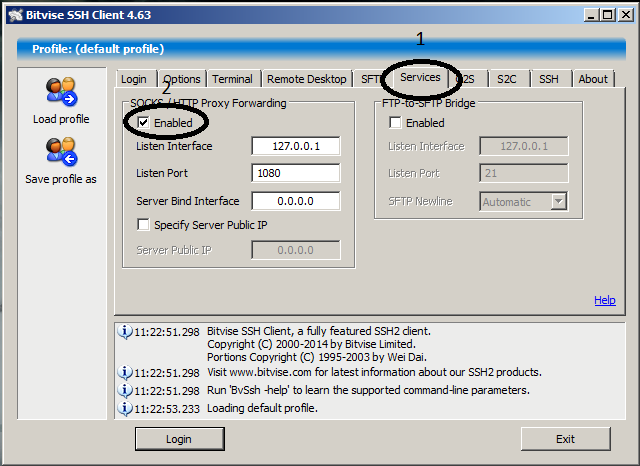Minimize the Bitvise SSH Client window

click(x=591, y=15)
